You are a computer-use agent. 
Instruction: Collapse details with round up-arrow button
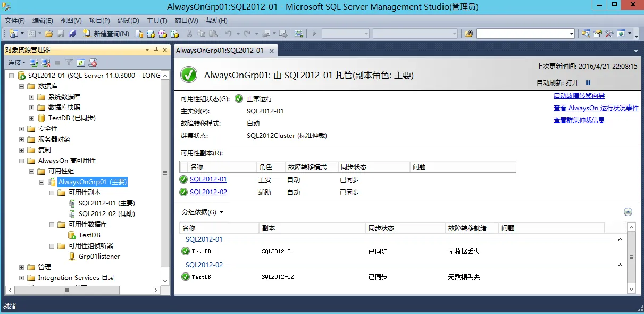pyautogui.click(x=628, y=212)
